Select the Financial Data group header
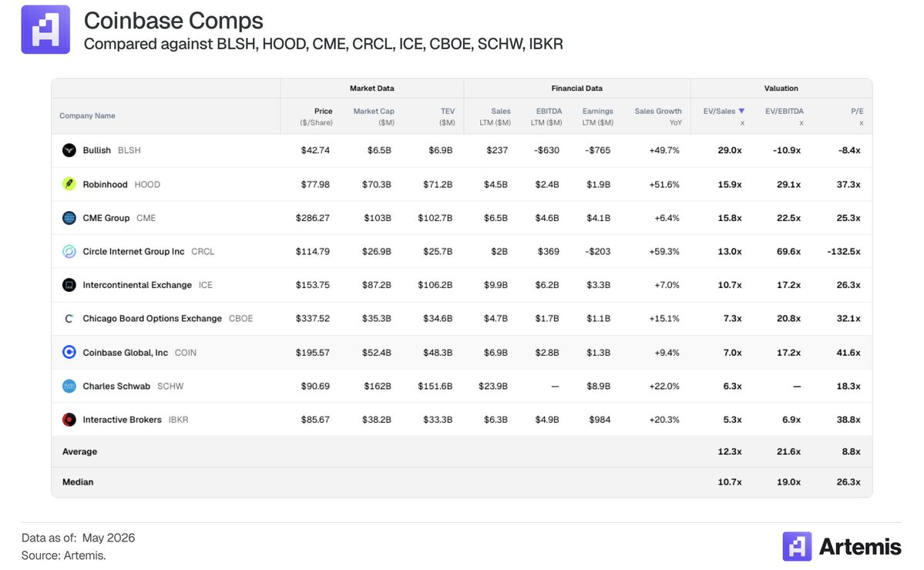924x570 pixels. point(577,89)
